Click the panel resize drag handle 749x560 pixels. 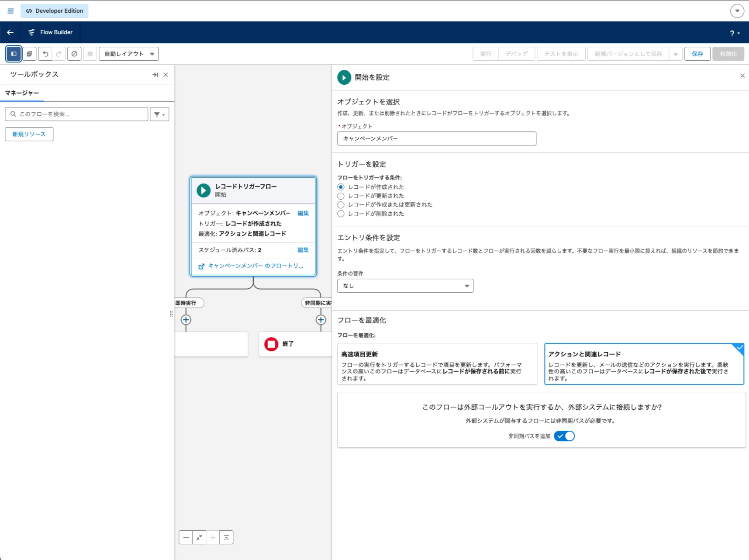171,314
